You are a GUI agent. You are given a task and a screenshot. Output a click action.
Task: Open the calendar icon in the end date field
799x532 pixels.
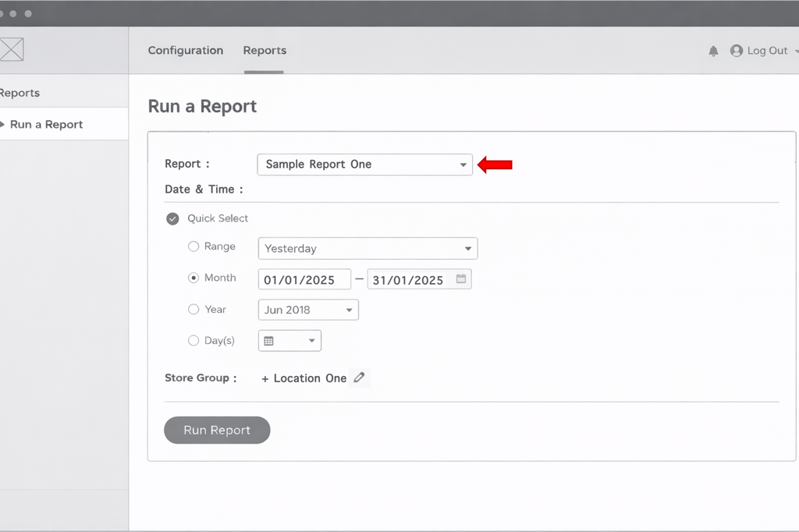coord(460,278)
